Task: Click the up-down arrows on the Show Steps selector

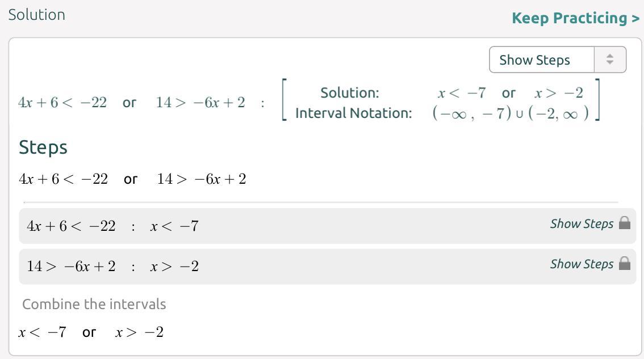Action: click(x=610, y=60)
